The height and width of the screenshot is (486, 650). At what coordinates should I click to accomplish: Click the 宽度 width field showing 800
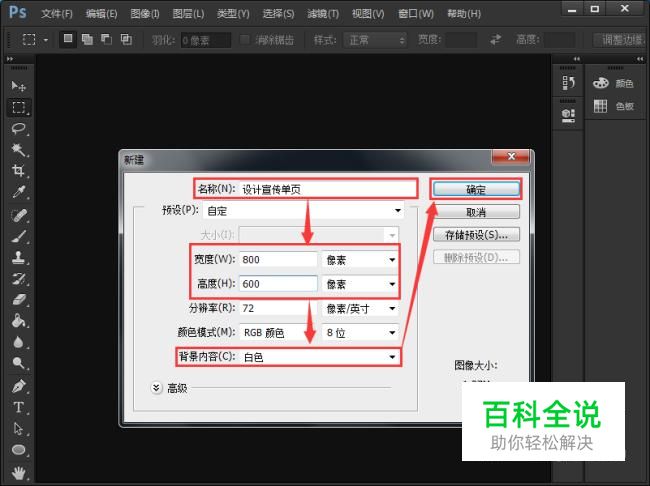tap(278, 260)
